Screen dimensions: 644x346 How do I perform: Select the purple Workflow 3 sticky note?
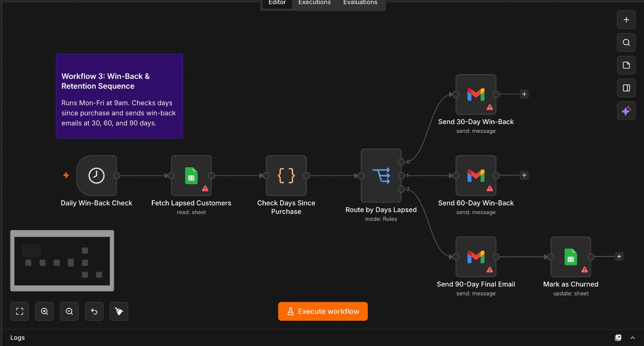pyautogui.click(x=119, y=96)
